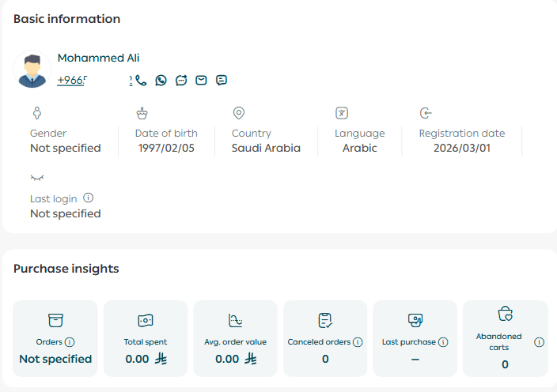Screen dimensions: 557x392
Task: Click the SMS message icon
Action: coord(222,80)
